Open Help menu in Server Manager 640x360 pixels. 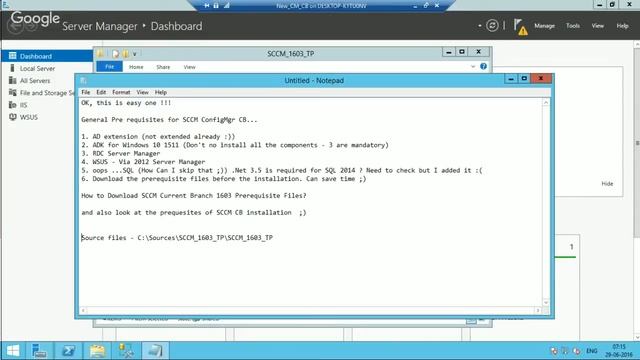point(622,26)
